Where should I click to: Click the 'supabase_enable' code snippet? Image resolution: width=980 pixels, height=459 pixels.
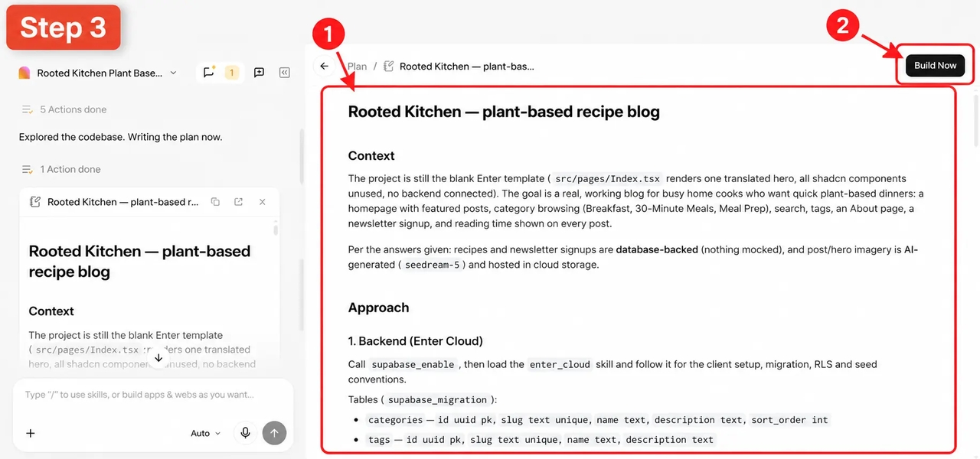[x=413, y=364]
